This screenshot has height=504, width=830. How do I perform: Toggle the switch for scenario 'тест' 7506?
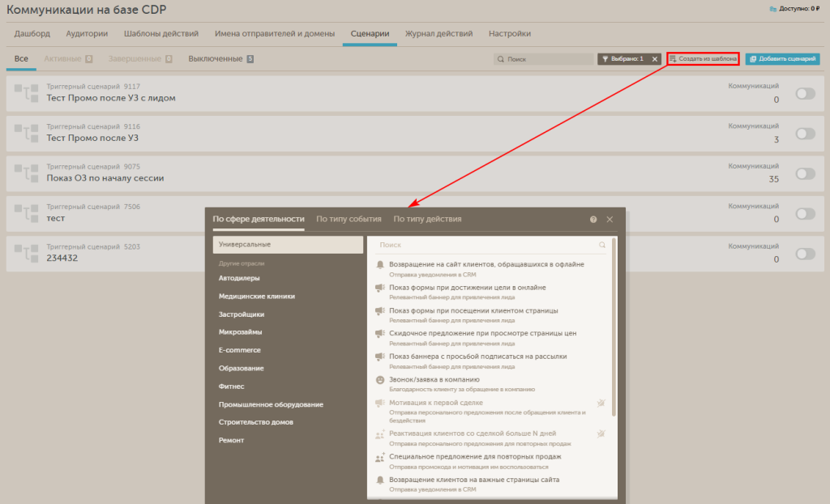[805, 214]
